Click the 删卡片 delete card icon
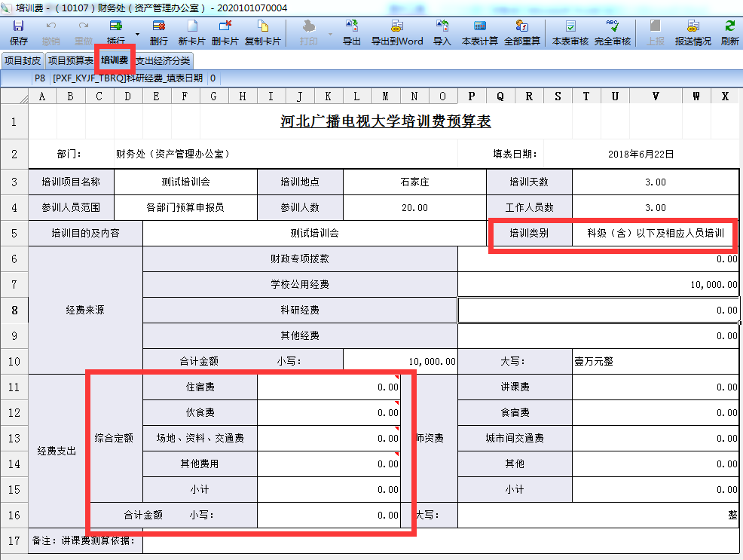Screen dimensions: 743x560 click(225, 32)
